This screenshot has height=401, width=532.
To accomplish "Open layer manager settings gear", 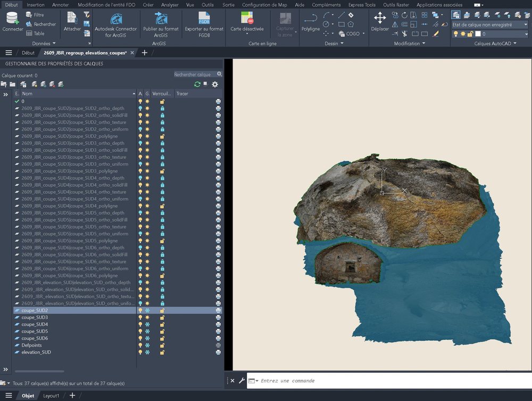I will point(215,84).
